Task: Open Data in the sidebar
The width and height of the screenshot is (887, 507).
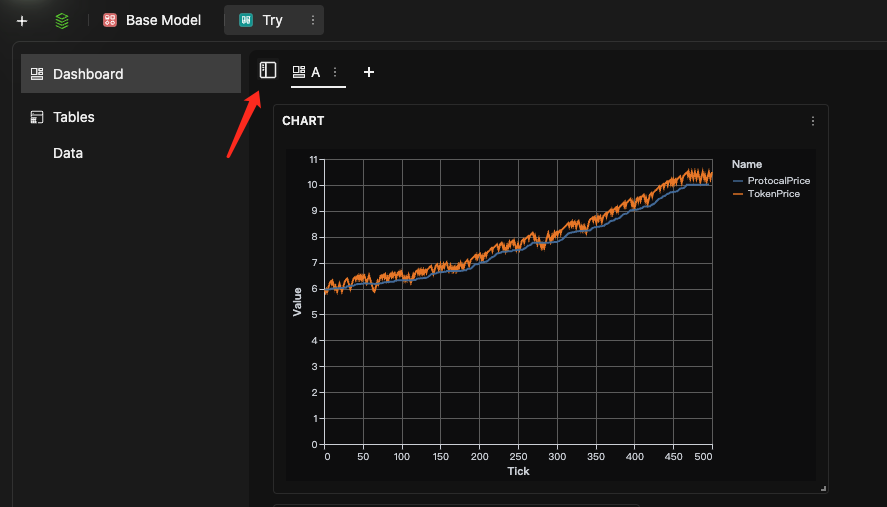Action: coord(68,153)
